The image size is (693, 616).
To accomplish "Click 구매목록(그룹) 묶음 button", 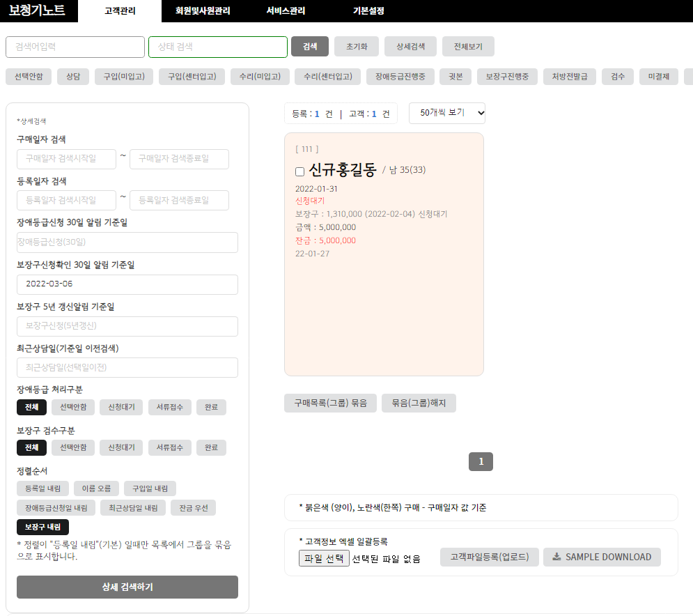I will 330,403.
